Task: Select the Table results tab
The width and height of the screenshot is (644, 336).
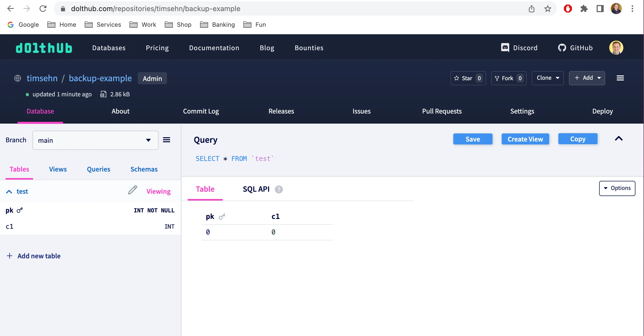Action: click(x=205, y=189)
